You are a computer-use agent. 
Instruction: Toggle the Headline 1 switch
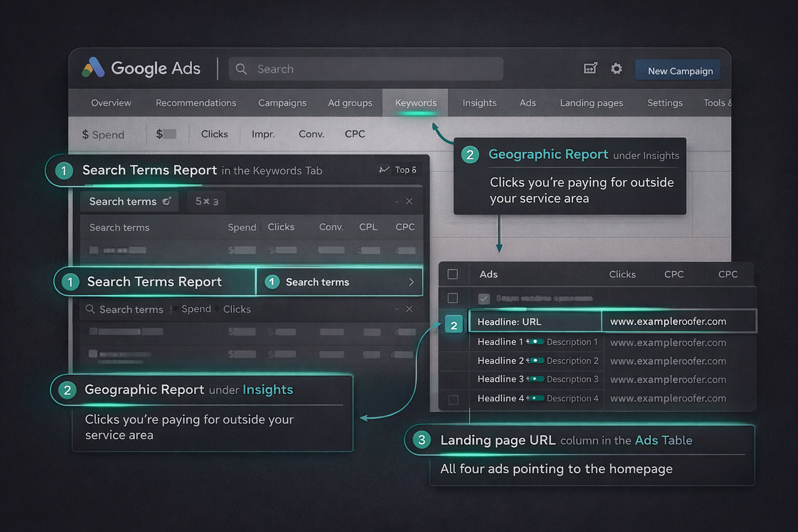click(x=535, y=341)
